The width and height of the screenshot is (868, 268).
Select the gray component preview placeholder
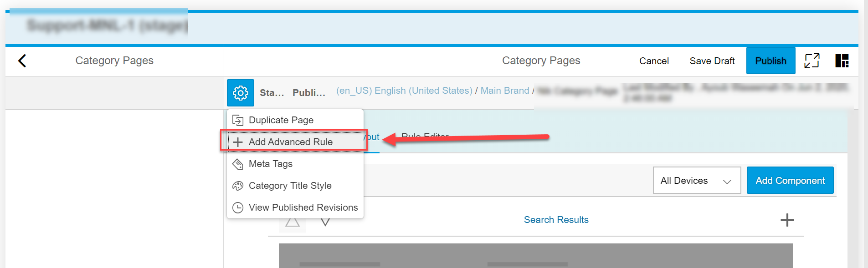[x=535, y=255]
